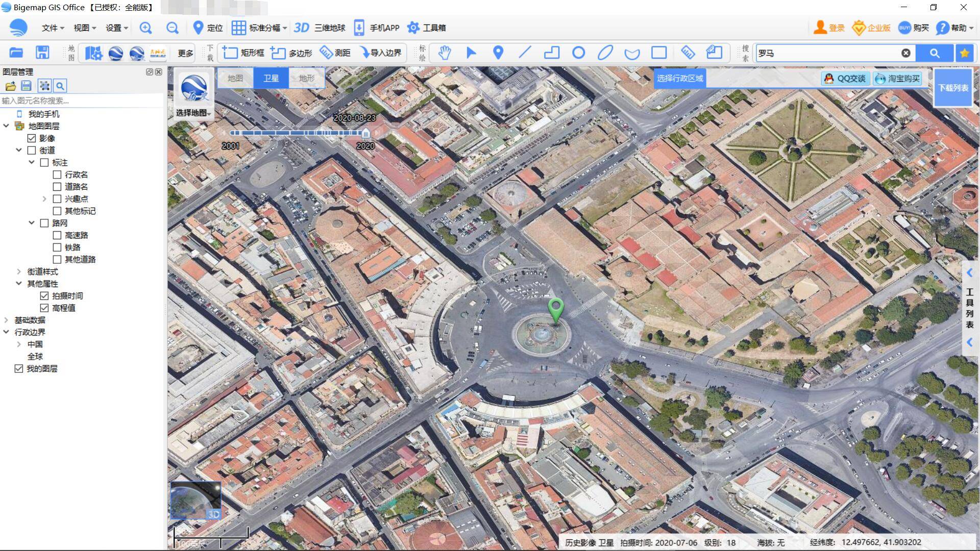Viewport: 980px width, 551px height.
Task: Close the layer management panel
Action: tap(159, 72)
